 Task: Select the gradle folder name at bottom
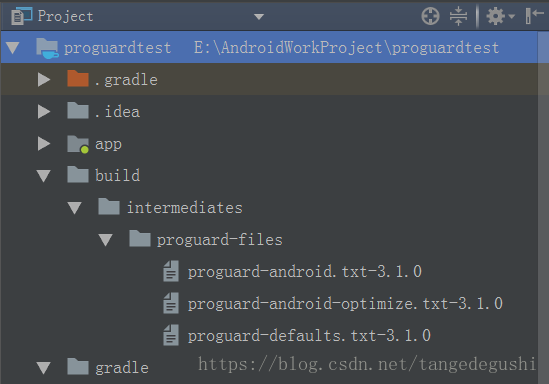pyautogui.click(x=122, y=368)
